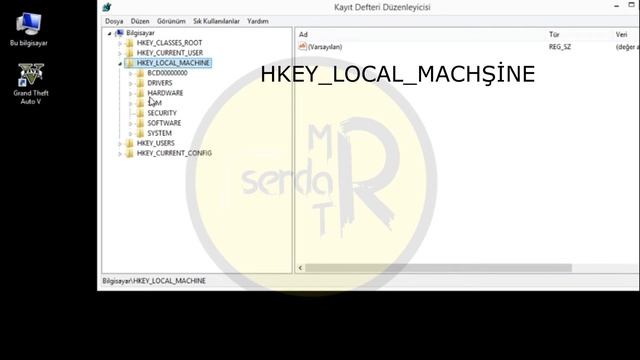Select the HKEY_USERS tree label

point(156,143)
